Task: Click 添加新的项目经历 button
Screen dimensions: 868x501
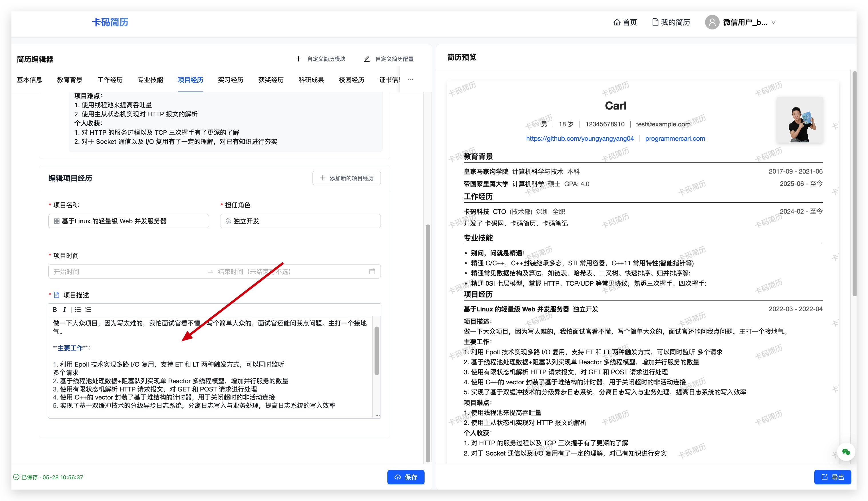Action: (347, 178)
